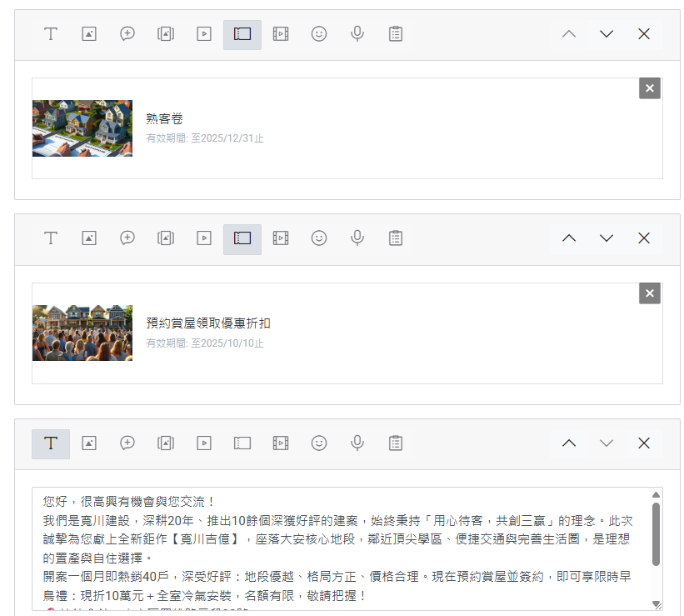Select the microphone icon in the 預約賞屋 block toolbar

click(357, 238)
